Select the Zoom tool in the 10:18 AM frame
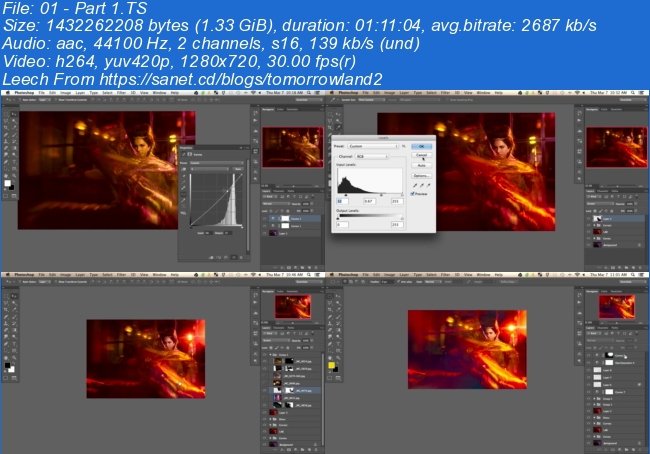The image size is (650, 454). pyautogui.click(x=14, y=176)
